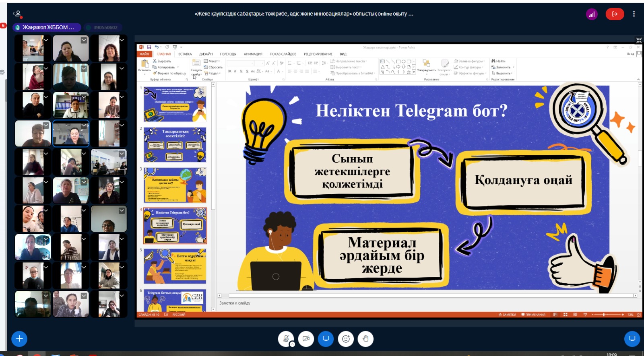This screenshot has width=644, height=356.
Task: Switch to the ДИЗАЙН ribbon tab
Action: pos(206,54)
